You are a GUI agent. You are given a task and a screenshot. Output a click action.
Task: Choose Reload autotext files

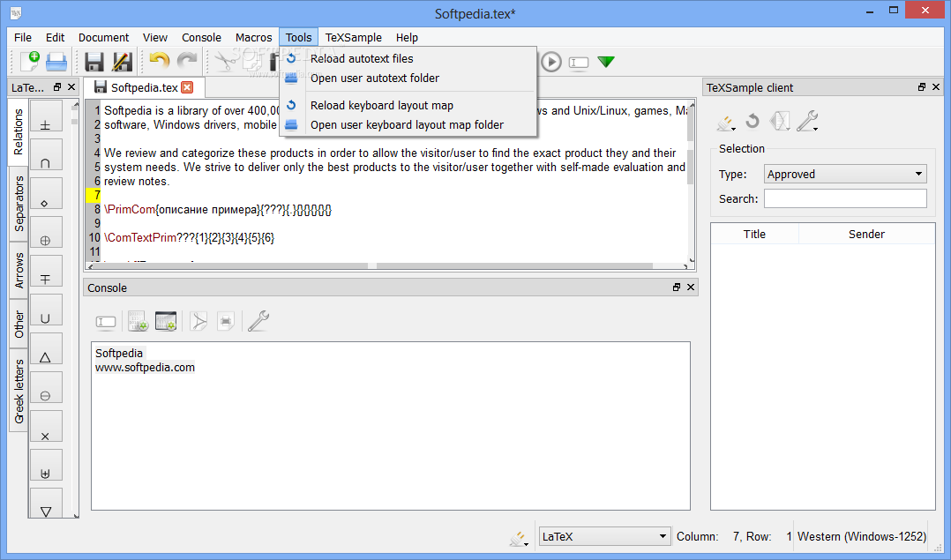tap(408, 59)
